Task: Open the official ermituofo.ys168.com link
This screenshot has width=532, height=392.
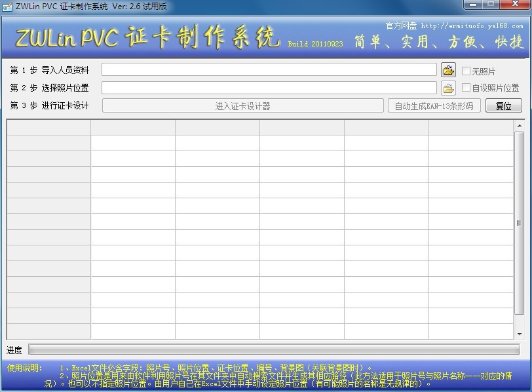Action: 472,26
